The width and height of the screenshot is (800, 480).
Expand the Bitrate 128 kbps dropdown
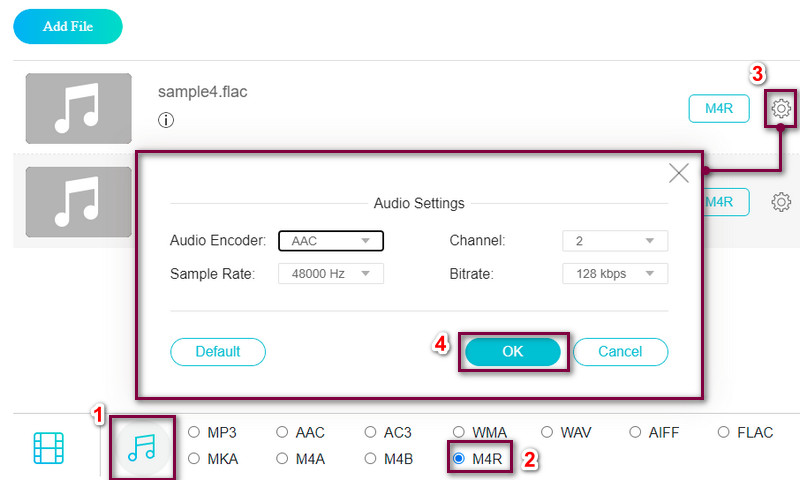615,273
